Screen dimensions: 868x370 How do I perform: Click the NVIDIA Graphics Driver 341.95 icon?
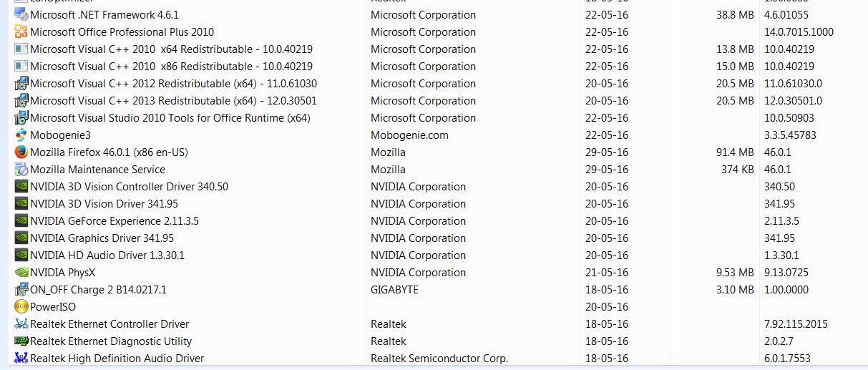pyautogui.click(x=21, y=238)
